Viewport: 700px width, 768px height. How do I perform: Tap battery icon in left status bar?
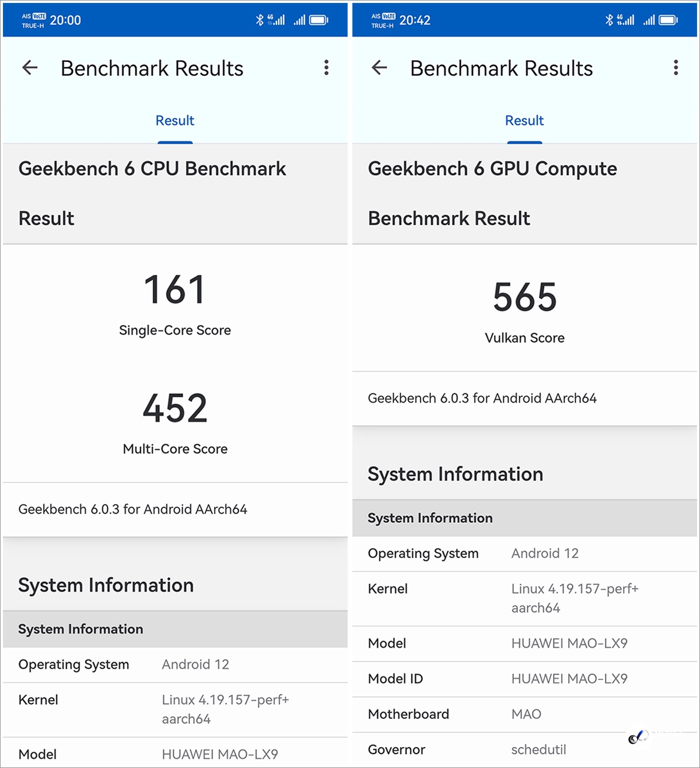(318, 20)
